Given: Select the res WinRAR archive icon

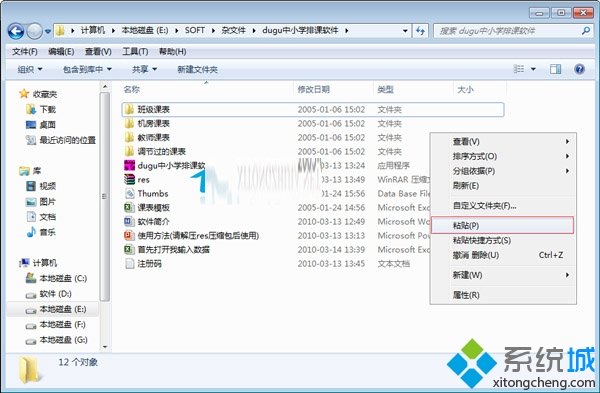Looking at the screenshot, I should pyautogui.click(x=129, y=179).
